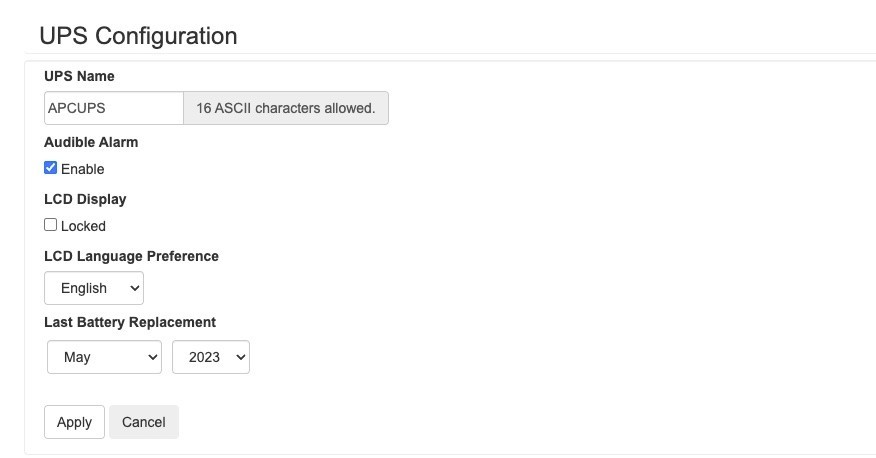The width and height of the screenshot is (876, 458).
Task: Open the battery replacement year dropdown
Action: 210,357
